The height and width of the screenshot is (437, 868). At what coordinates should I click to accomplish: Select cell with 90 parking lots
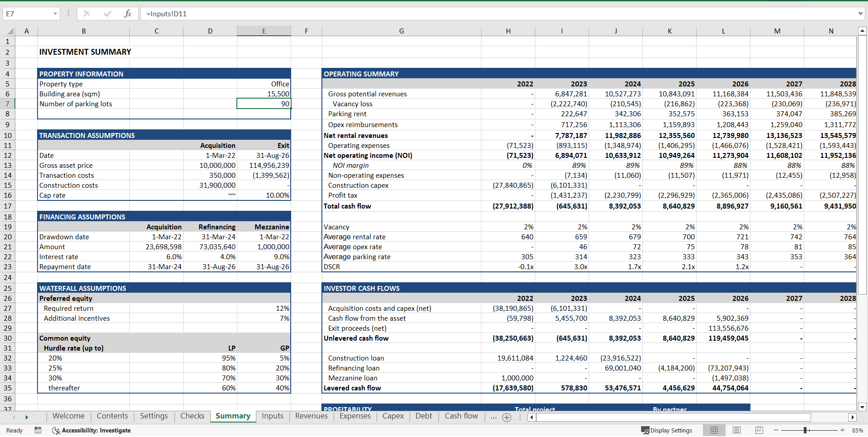tap(264, 104)
